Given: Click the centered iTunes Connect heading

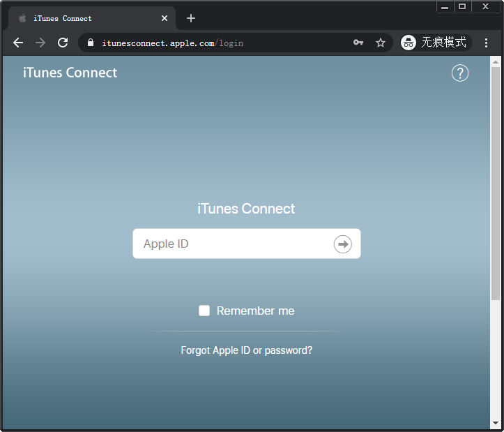Looking at the screenshot, I should point(246,209).
